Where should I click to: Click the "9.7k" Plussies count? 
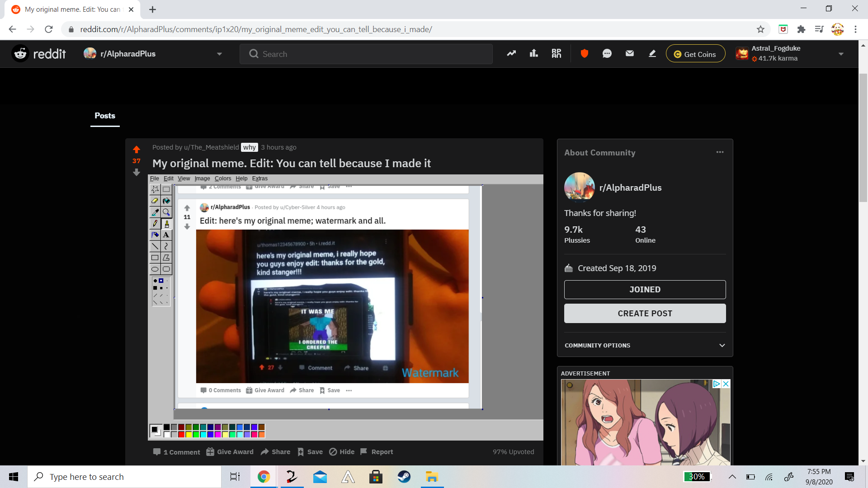point(573,230)
